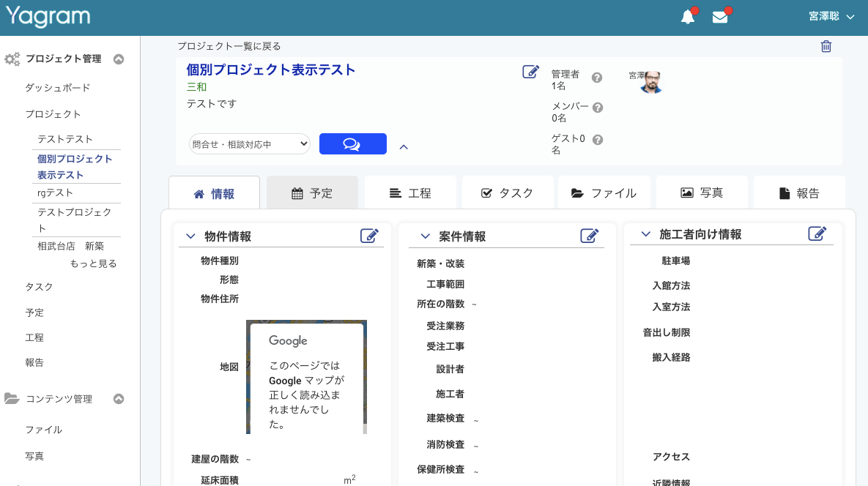Open the mail envelope icon
This screenshot has width=868, height=486.
[719, 17]
